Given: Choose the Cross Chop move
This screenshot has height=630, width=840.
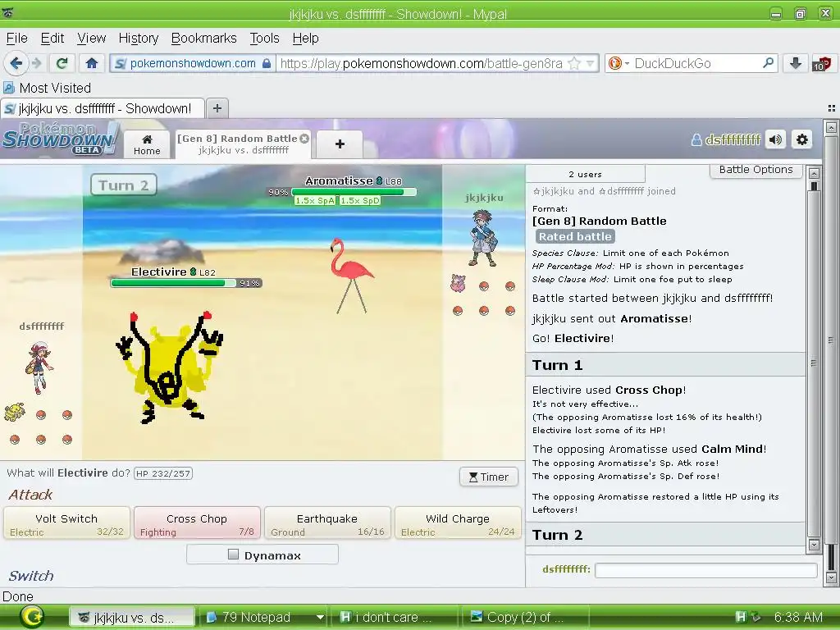Looking at the screenshot, I should [197, 523].
